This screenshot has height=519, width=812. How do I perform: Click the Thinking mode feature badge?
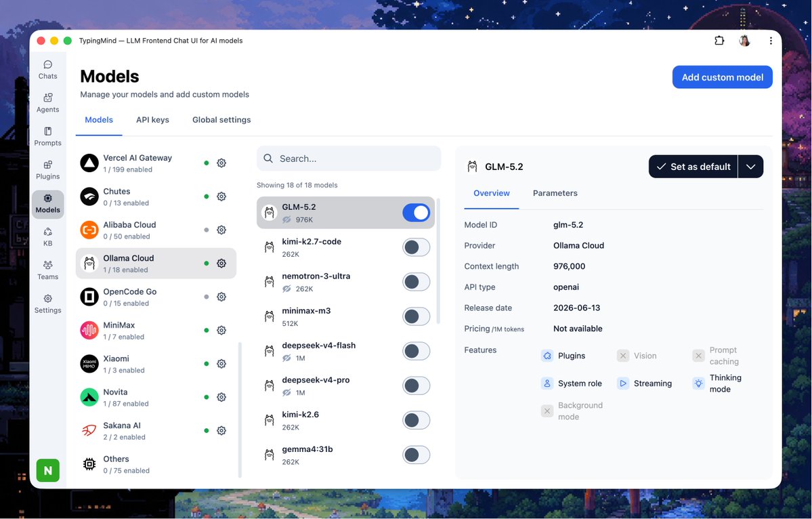718,383
